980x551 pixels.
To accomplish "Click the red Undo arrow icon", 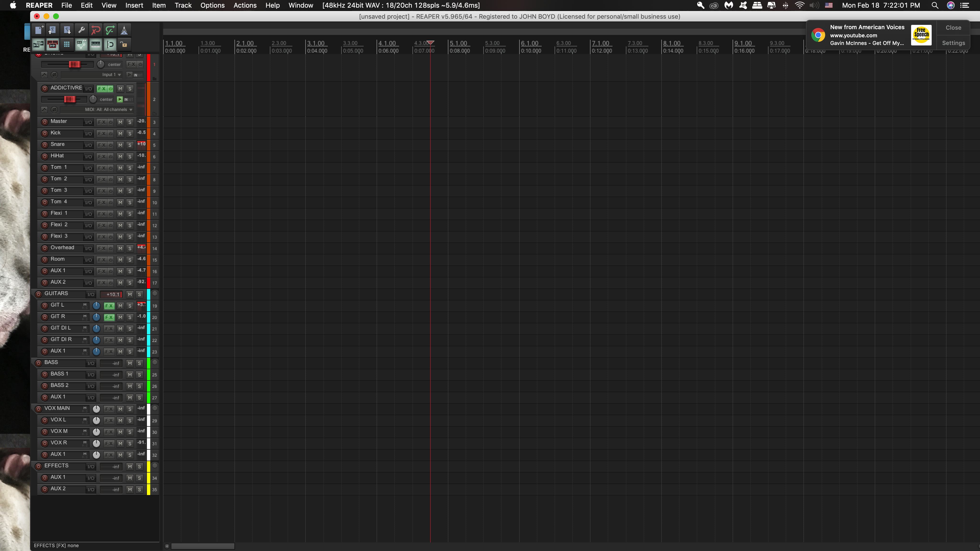I will pos(95,30).
